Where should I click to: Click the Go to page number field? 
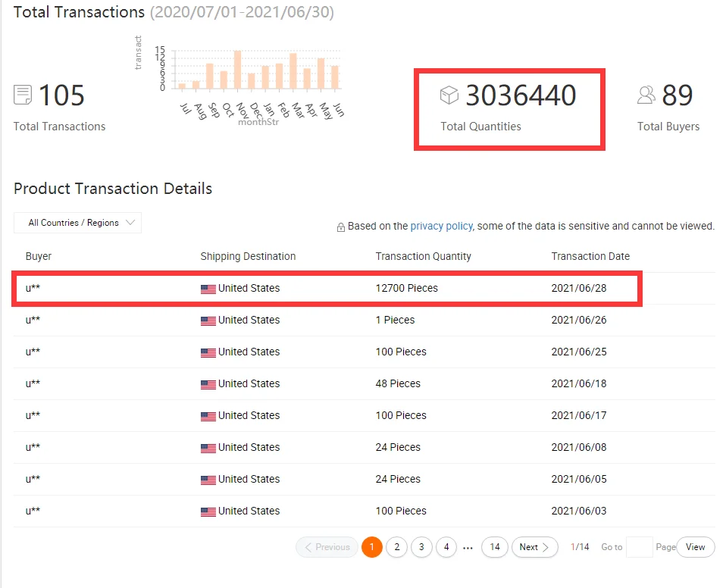[x=640, y=547]
